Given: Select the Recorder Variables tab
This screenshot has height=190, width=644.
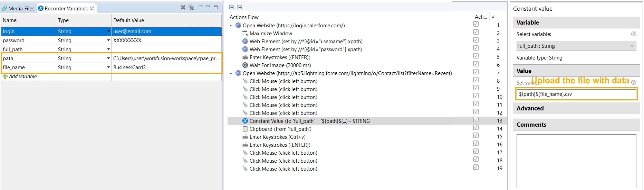Looking at the screenshot, I should point(66,8).
